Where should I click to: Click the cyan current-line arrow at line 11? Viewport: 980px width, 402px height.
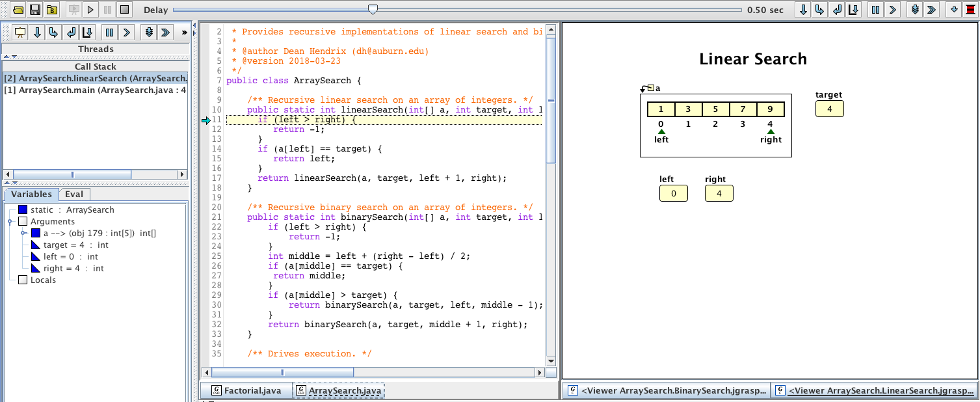(x=206, y=120)
